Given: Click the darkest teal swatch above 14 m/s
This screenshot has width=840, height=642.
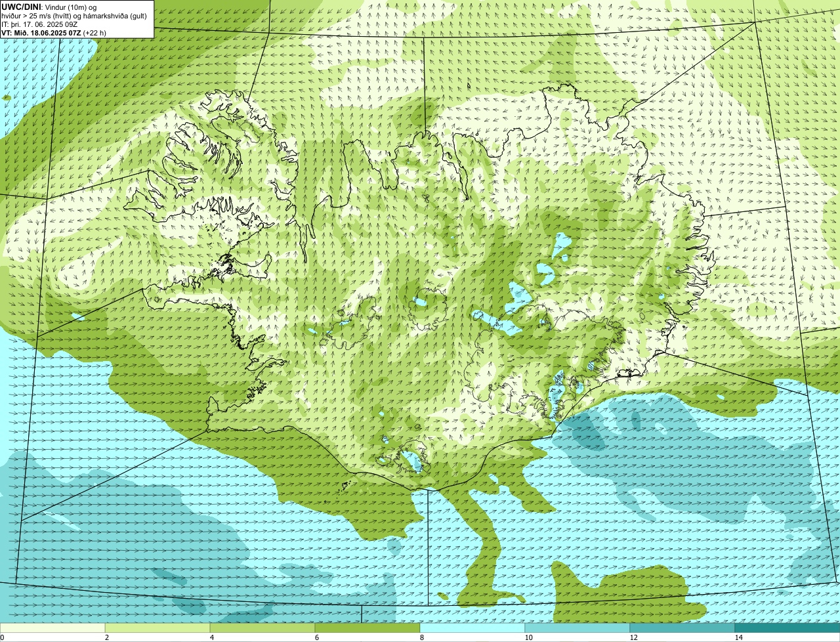Looking at the screenshot, I should click(x=787, y=628).
